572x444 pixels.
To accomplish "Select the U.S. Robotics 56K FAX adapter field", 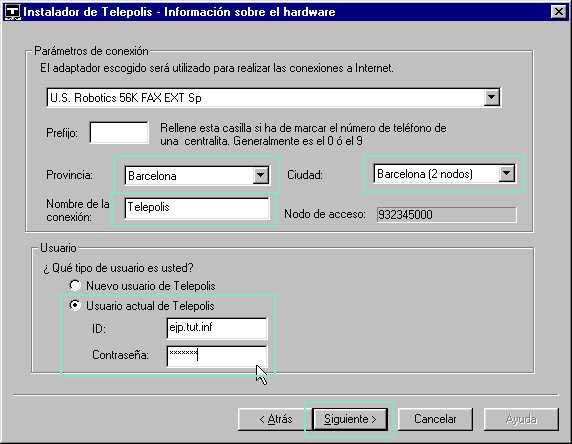I will point(274,97).
